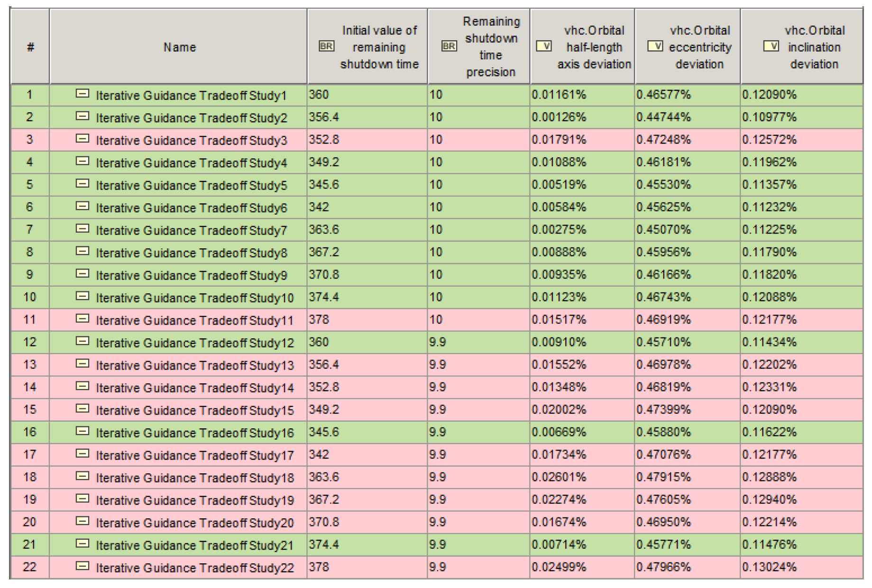Click the 363.6 cell in Study7 row
The width and height of the screenshot is (872, 588).
[324, 230]
